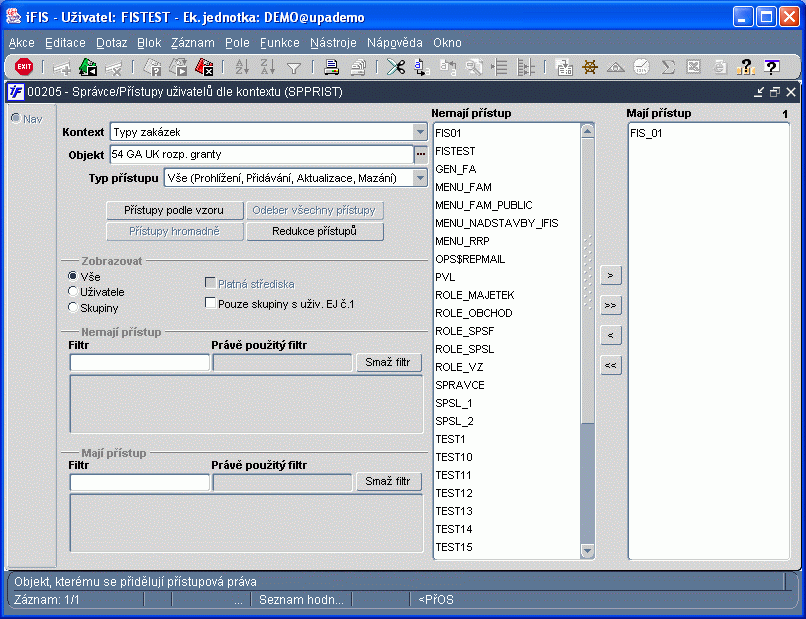Click the grey Excel export icon
The width and height of the screenshot is (806, 619).
tap(693, 67)
